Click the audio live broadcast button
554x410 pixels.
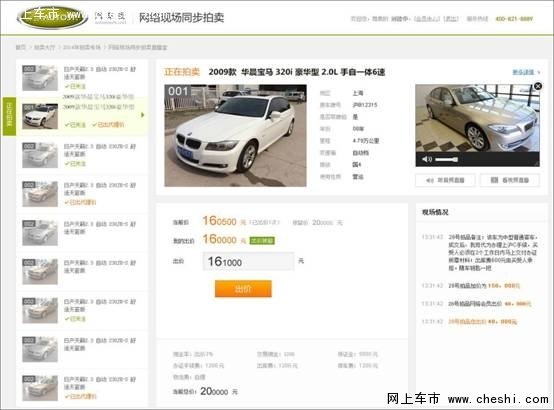point(446,180)
